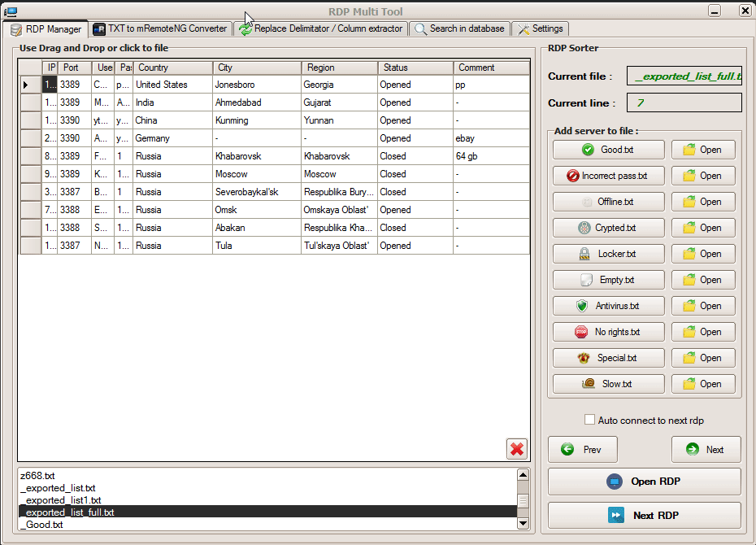Add server to Locker.txt file

coord(608,254)
